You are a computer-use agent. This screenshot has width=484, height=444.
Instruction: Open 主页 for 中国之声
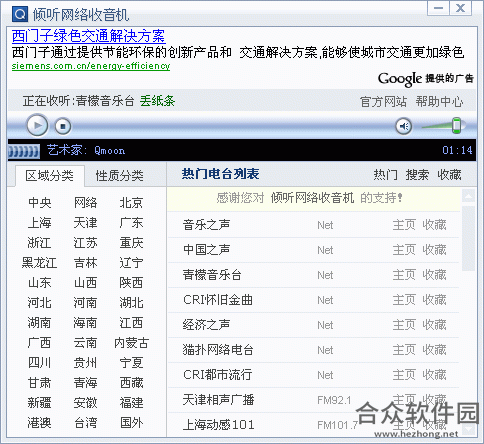[404, 250]
